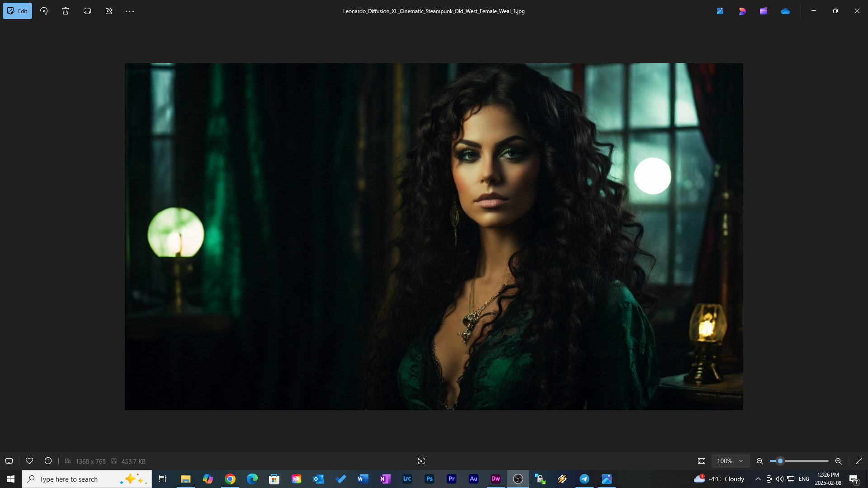Show file info panel
Image resolution: width=868 pixels, height=488 pixels.
coord(48,461)
